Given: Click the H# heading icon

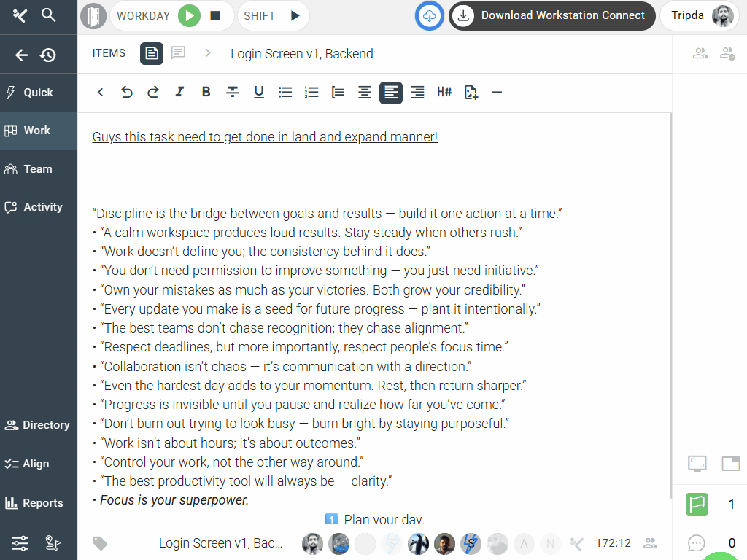Looking at the screenshot, I should click(x=444, y=92).
